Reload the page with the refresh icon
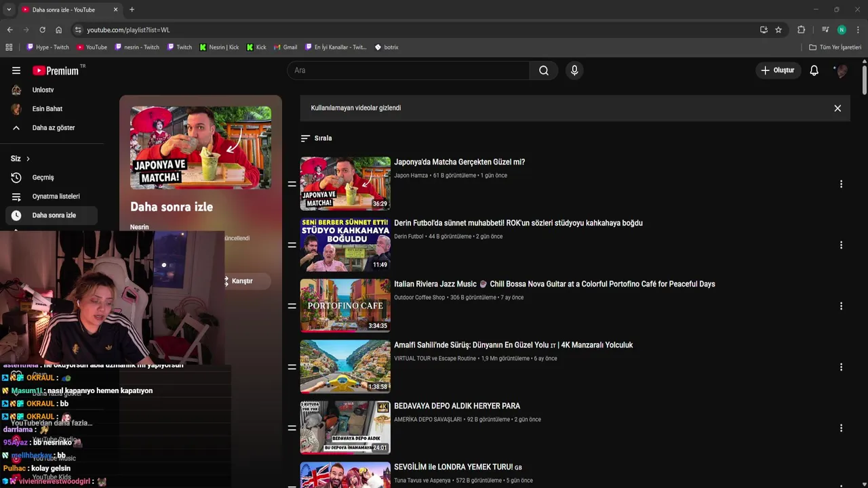This screenshot has height=488, width=868. [x=42, y=30]
